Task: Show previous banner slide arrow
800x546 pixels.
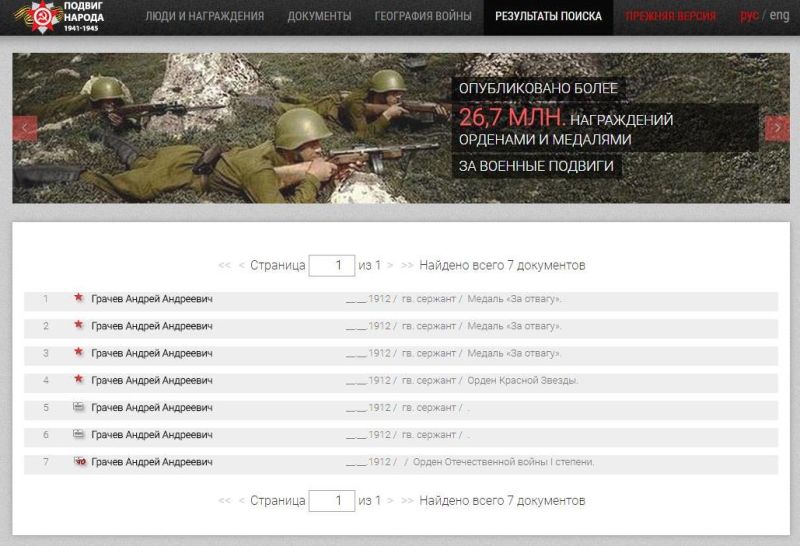Action: (25, 128)
